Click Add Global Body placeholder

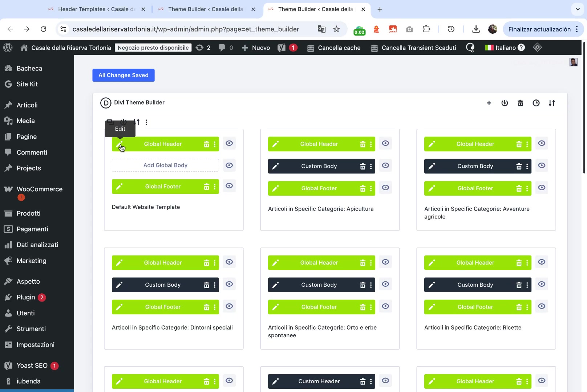[x=165, y=165]
